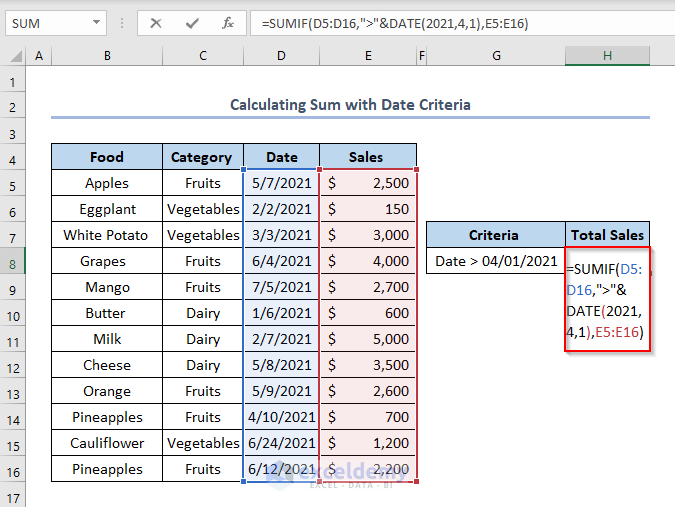Select column D header

pos(281,57)
